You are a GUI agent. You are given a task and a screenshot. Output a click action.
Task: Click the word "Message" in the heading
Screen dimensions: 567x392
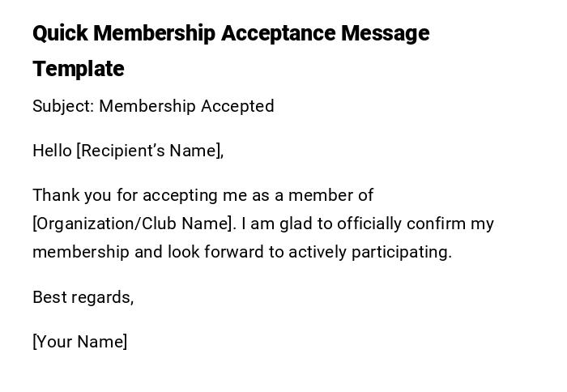(385, 34)
